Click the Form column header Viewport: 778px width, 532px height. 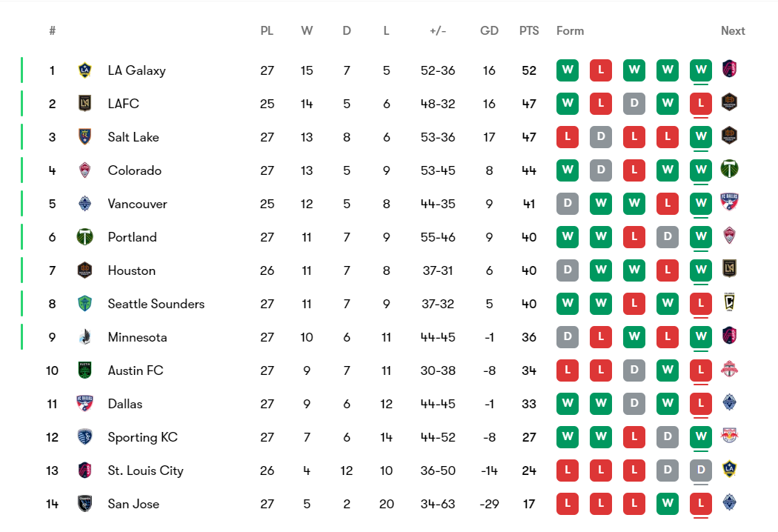[x=570, y=31]
